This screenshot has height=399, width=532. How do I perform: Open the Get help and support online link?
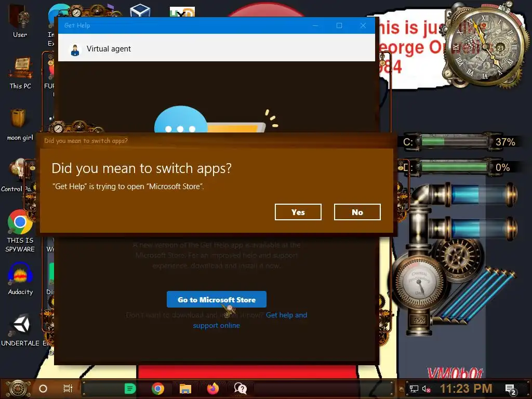coord(250,320)
